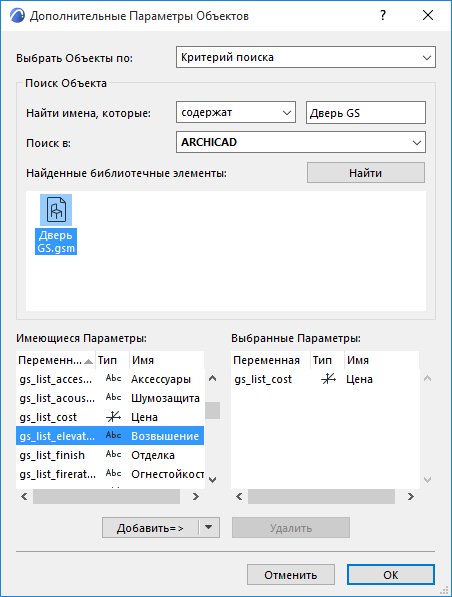
Task: Click the Тип column header in available parameters
Action: (112, 360)
